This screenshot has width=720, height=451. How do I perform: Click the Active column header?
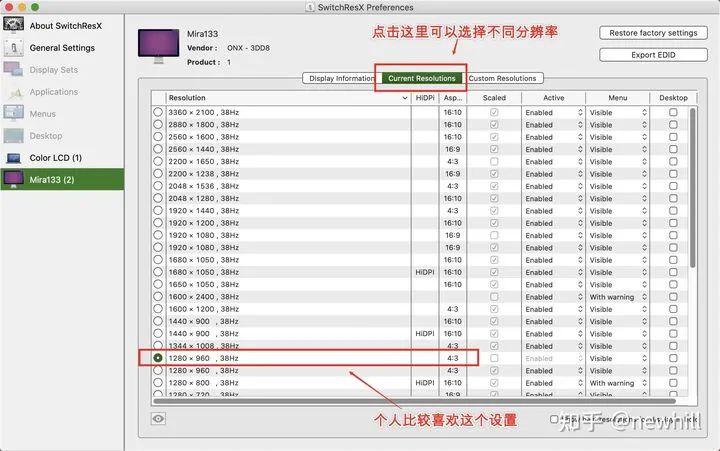pyautogui.click(x=554, y=98)
